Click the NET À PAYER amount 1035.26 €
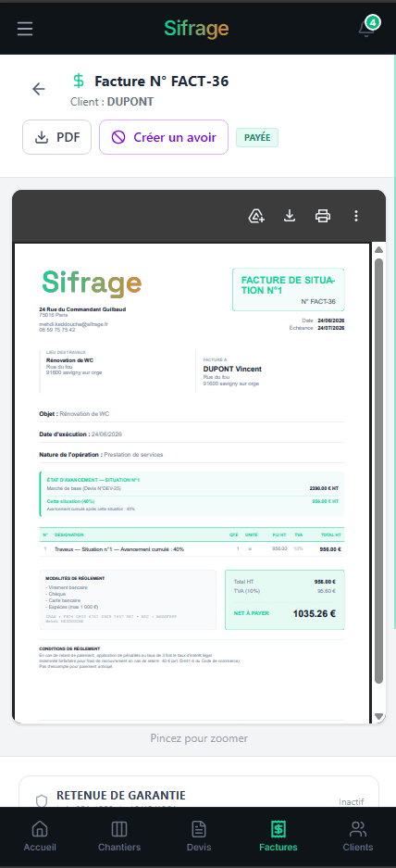This screenshot has width=396, height=868. [x=315, y=613]
